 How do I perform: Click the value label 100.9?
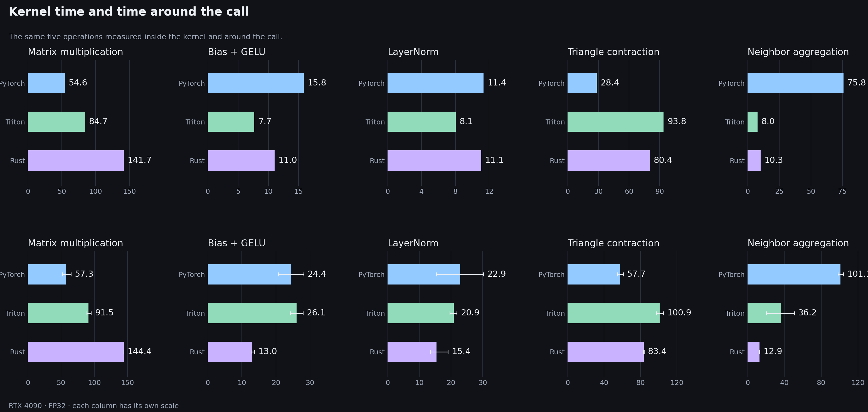[x=679, y=313]
